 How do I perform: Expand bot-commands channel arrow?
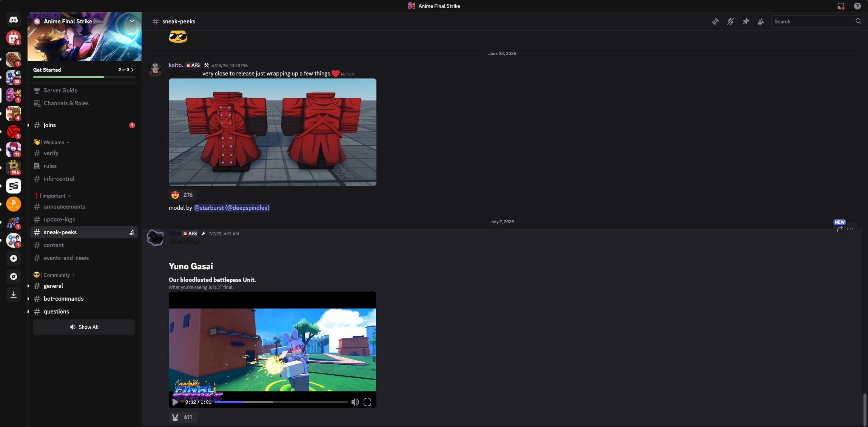point(28,299)
